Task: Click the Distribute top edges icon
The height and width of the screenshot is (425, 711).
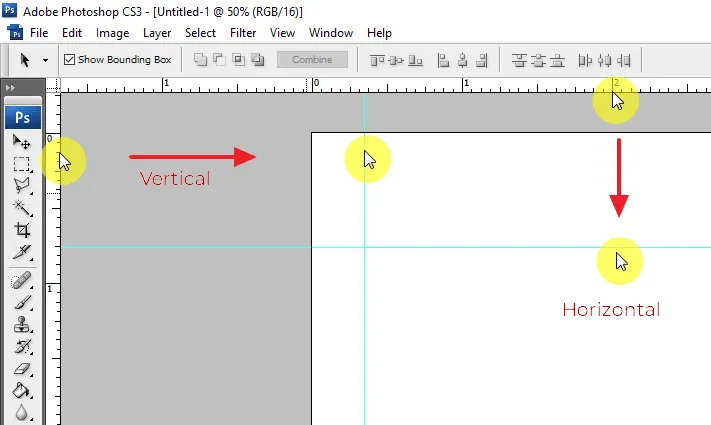Action: pos(519,60)
